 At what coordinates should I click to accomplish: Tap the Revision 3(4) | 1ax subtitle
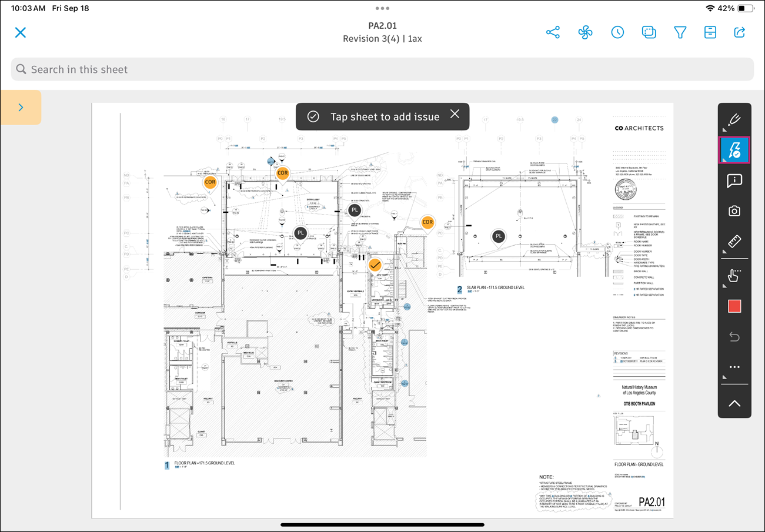pos(382,39)
